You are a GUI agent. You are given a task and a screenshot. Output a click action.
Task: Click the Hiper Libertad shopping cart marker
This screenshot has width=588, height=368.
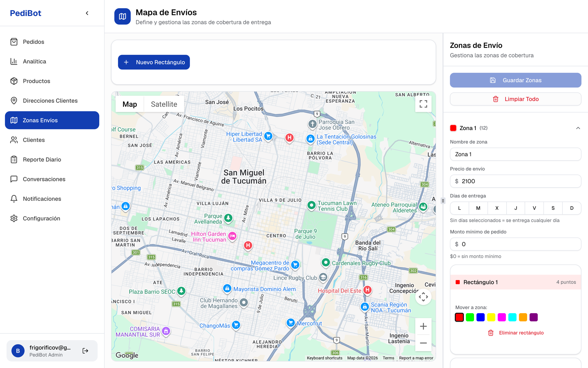point(268,136)
